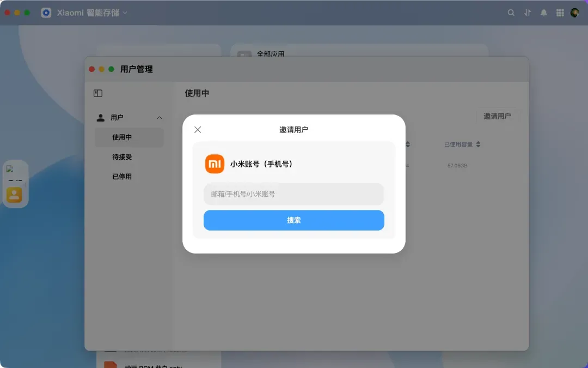The image size is (588, 368).
Task: Collapse the 用户 section chevron
Action: tap(160, 118)
